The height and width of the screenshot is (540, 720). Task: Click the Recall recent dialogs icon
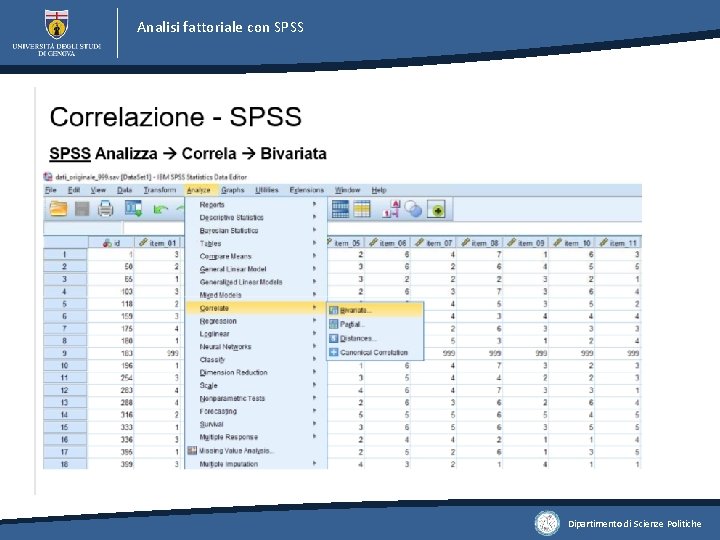(x=134, y=209)
